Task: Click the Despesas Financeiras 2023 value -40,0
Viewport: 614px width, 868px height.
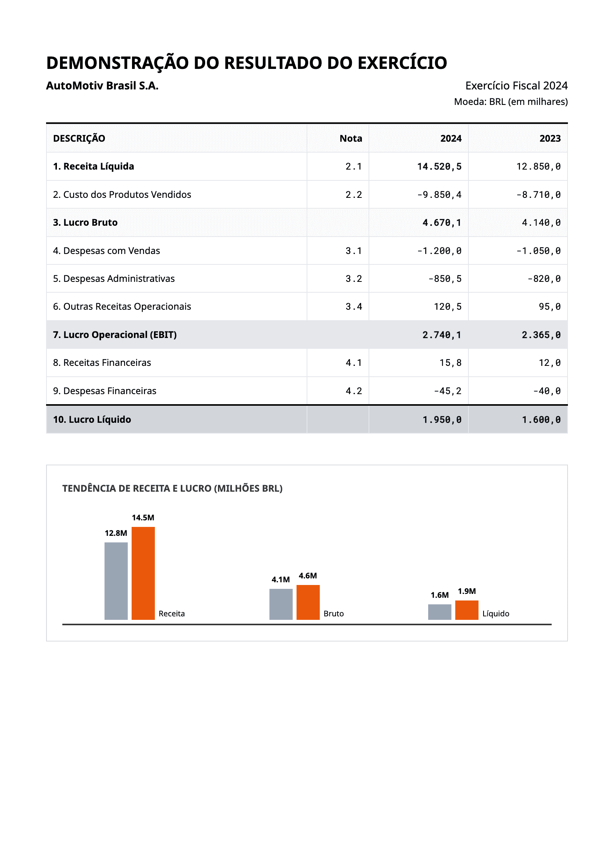Action: pos(547,391)
